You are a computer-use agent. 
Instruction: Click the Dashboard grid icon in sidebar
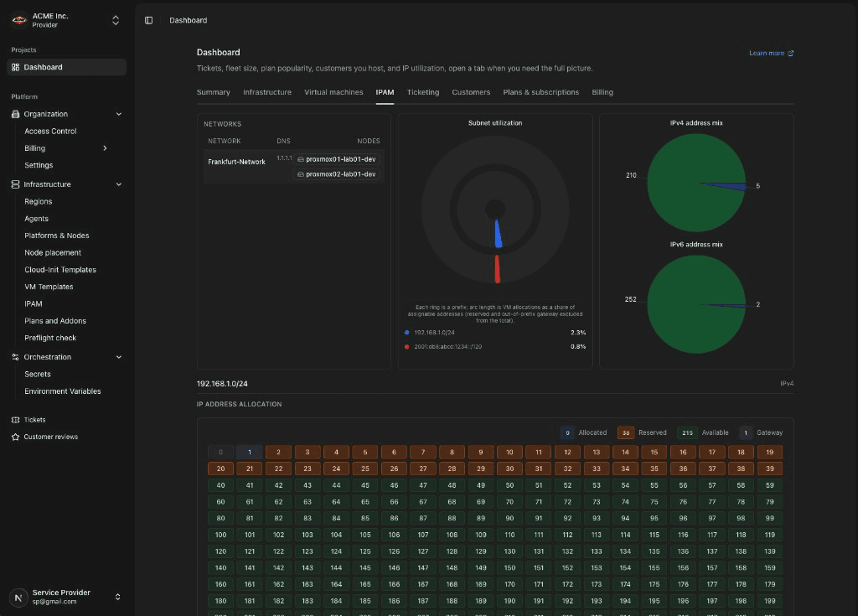(x=15, y=67)
